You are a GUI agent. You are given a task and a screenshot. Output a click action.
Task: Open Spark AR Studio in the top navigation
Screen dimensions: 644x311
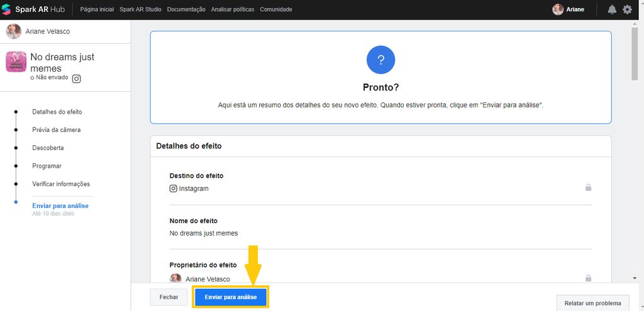(x=140, y=9)
